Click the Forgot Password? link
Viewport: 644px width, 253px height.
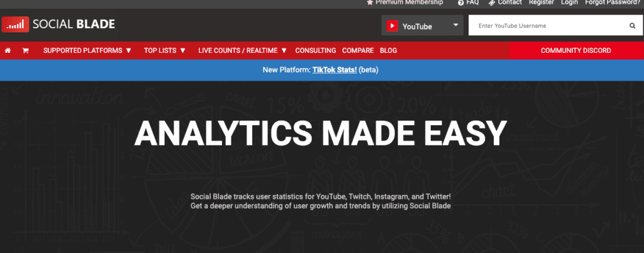pos(613,3)
